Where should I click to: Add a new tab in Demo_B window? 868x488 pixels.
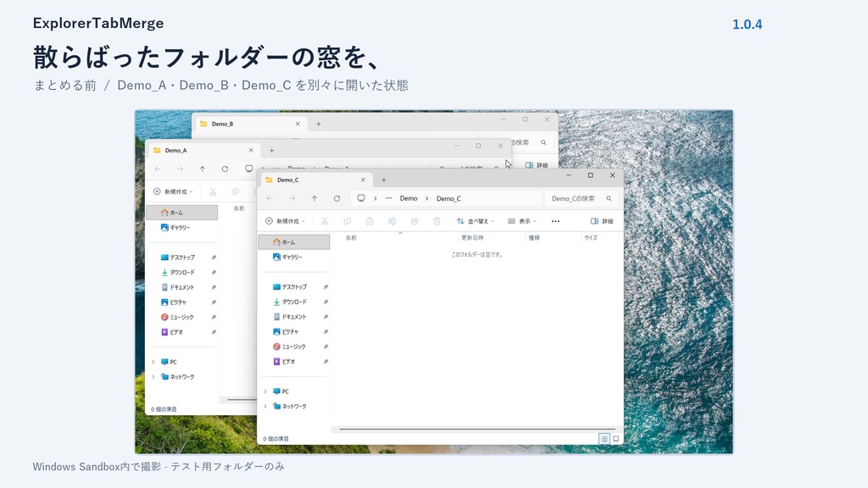[x=319, y=124]
